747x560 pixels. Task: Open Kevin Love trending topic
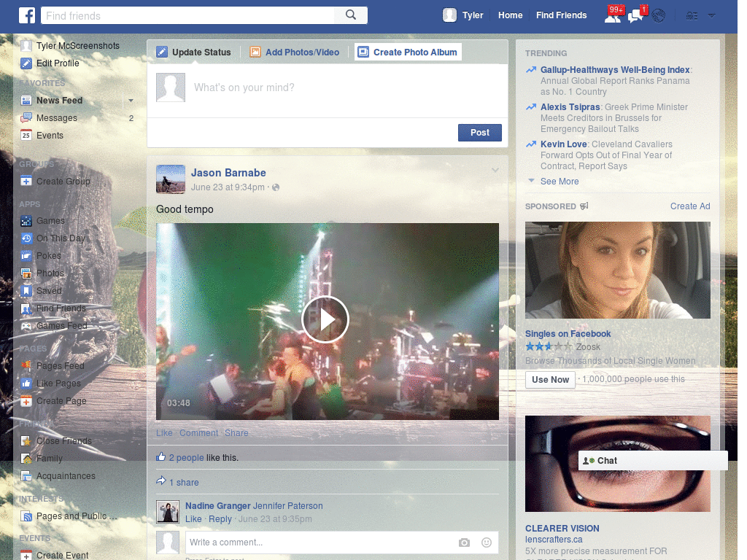[x=564, y=144]
